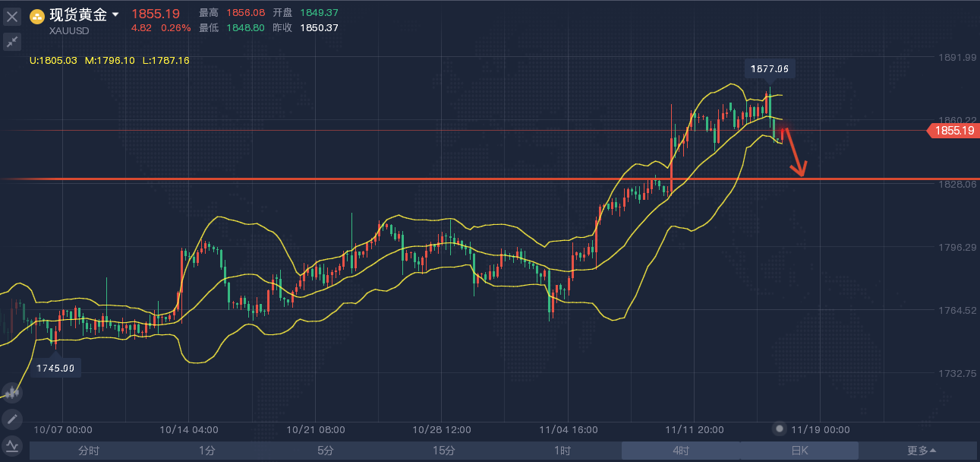Switch to the 1分 timeframe tab
980x462 pixels.
click(207, 451)
